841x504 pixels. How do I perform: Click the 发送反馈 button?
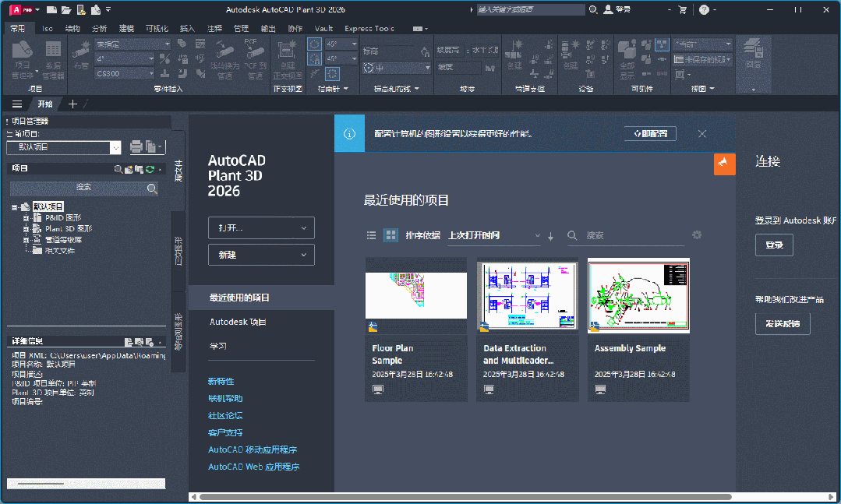783,324
